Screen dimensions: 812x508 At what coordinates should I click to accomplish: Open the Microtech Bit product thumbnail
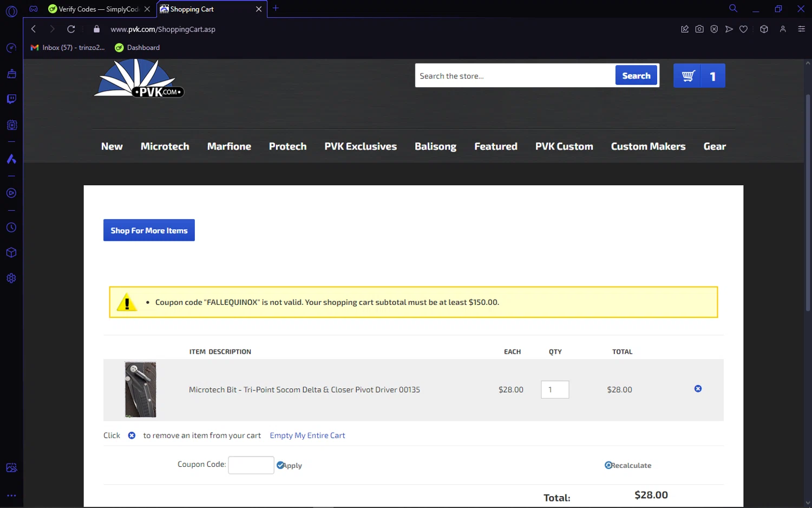(x=141, y=389)
